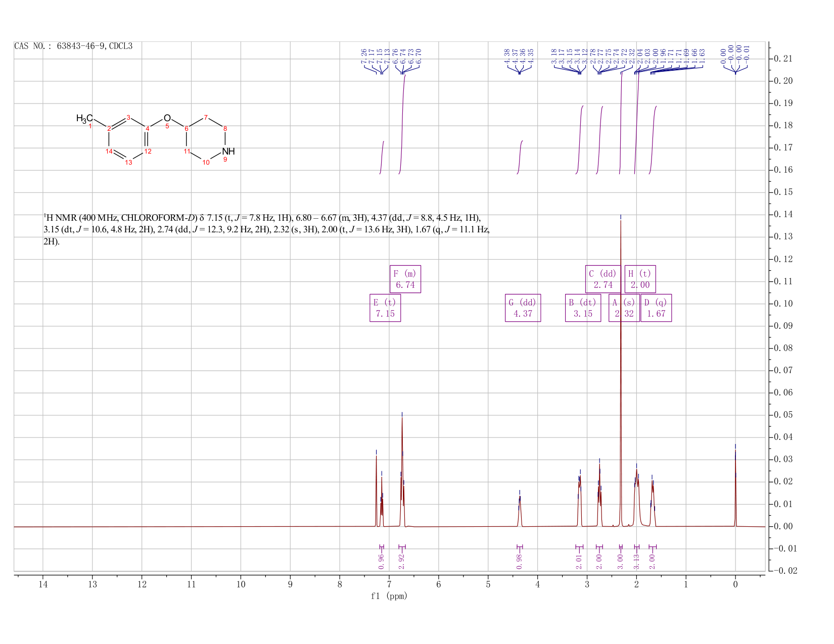Click atom number 7 in the structure
834x644 pixels.
206,118
